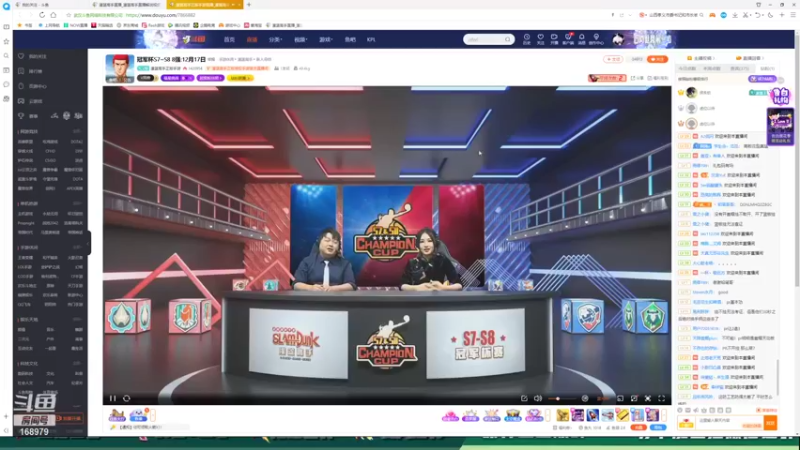This screenshot has width=800, height=450.
Task: Open the browser downloads icon
Action: coord(735,15)
